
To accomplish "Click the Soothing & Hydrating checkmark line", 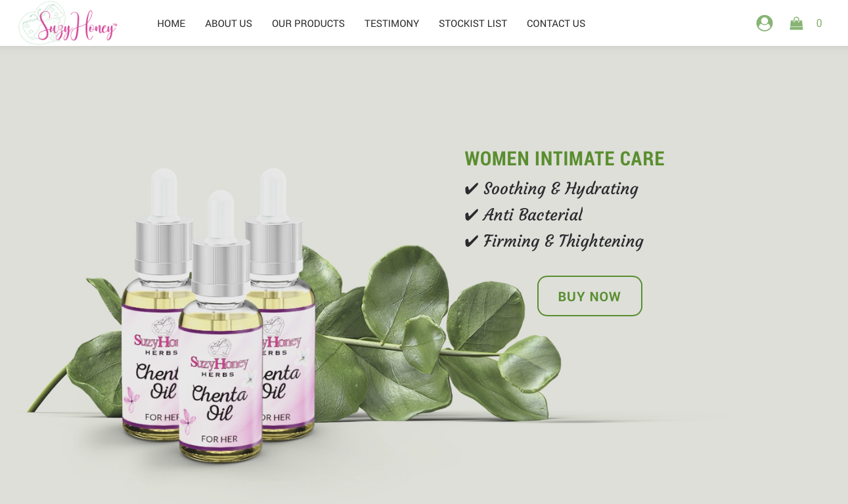I will [551, 189].
